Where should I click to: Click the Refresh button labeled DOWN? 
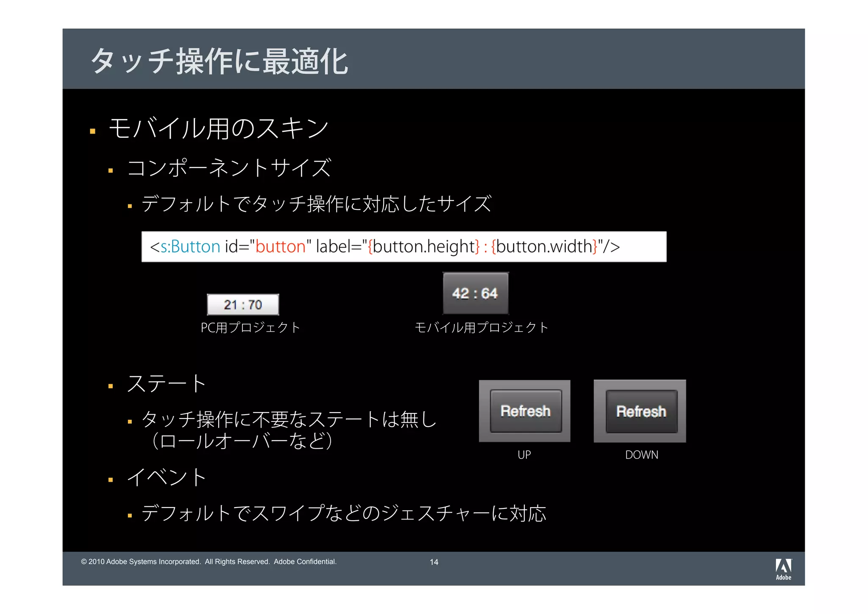click(x=641, y=411)
